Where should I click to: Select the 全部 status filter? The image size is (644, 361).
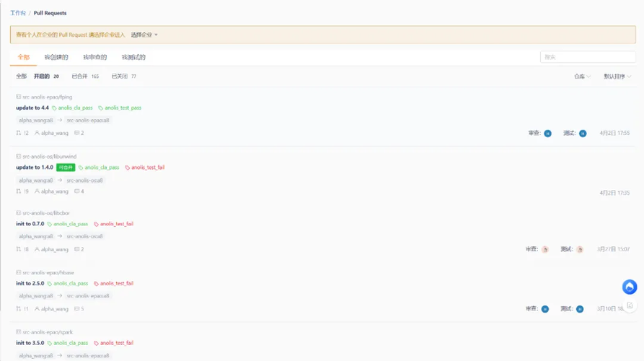click(x=22, y=76)
